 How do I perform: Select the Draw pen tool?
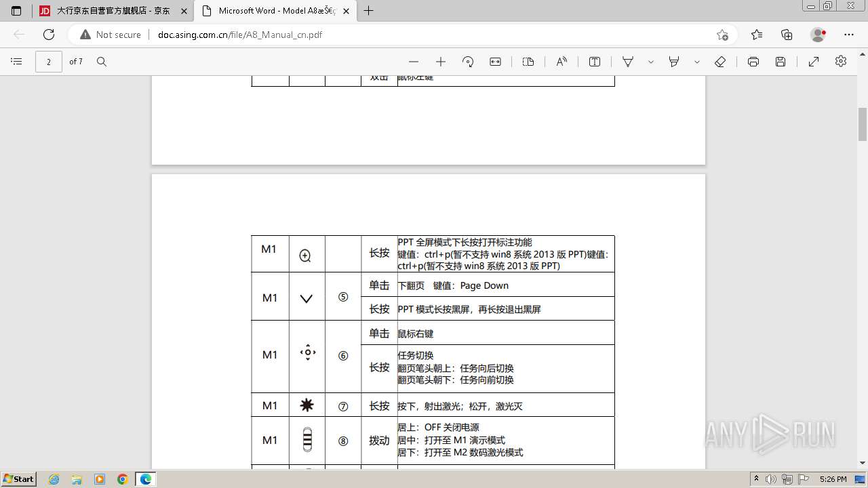click(x=628, y=62)
